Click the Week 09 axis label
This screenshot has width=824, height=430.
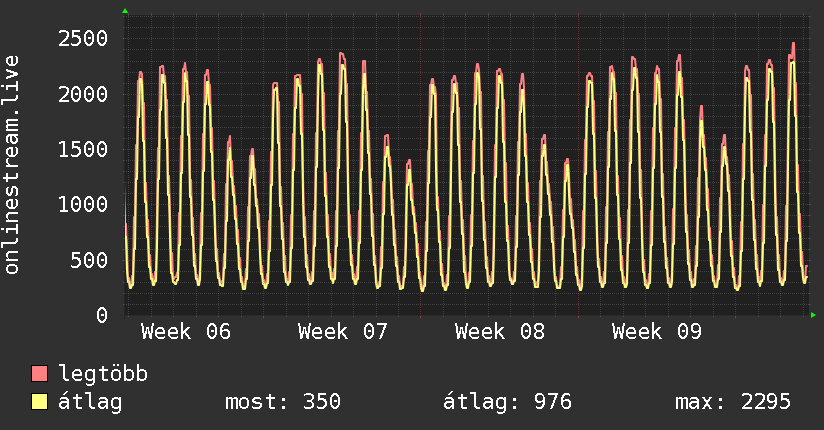[657, 332]
